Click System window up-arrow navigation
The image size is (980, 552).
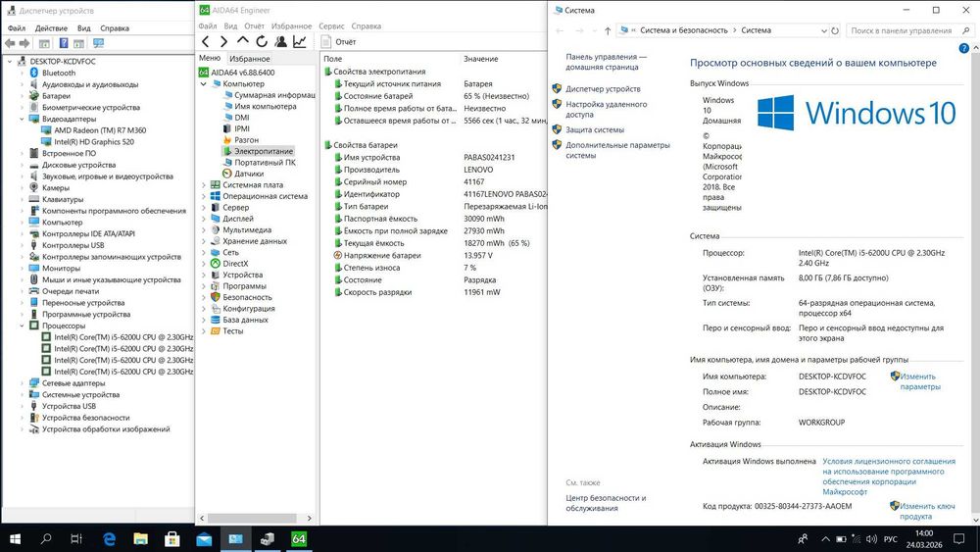608,30
